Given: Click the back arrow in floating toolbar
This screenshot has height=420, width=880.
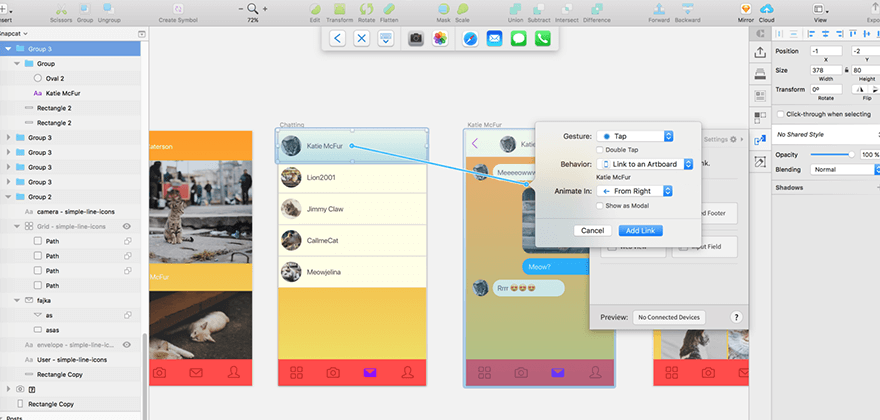Looking at the screenshot, I should [337, 38].
